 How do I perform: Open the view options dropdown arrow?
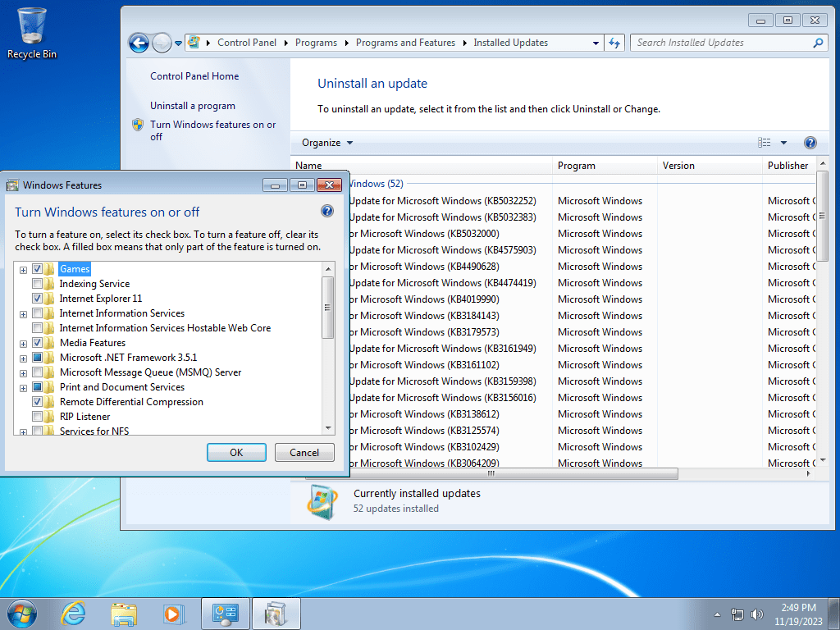(x=783, y=143)
